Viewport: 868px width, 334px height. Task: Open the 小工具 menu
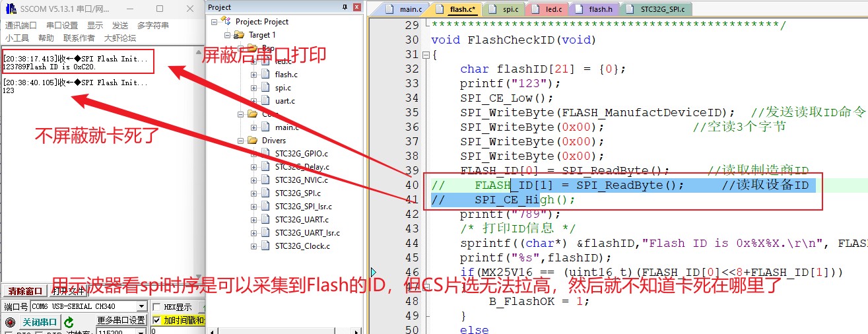[x=17, y=38]
